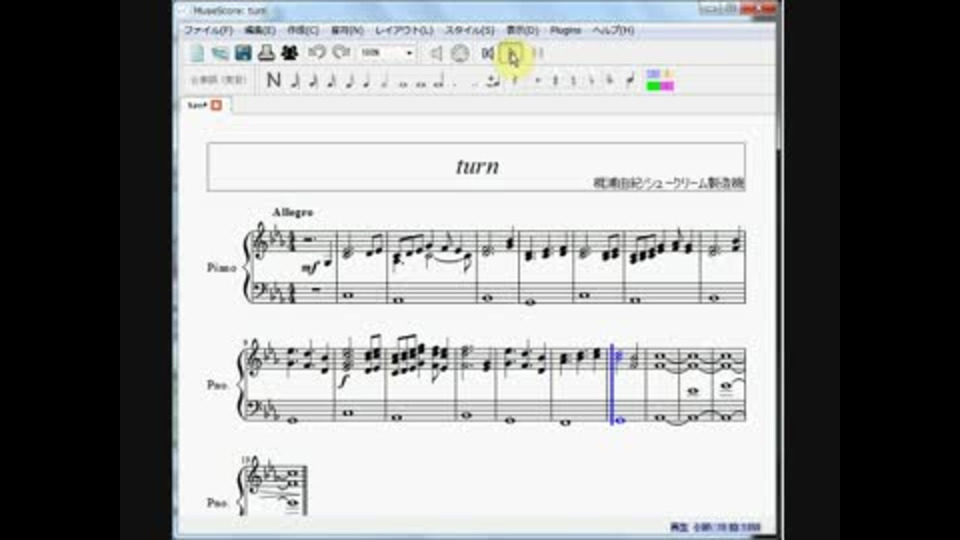Select the composer text below the title
The height and width of the screenshot is (540, 960).
[x=669, y=183]
